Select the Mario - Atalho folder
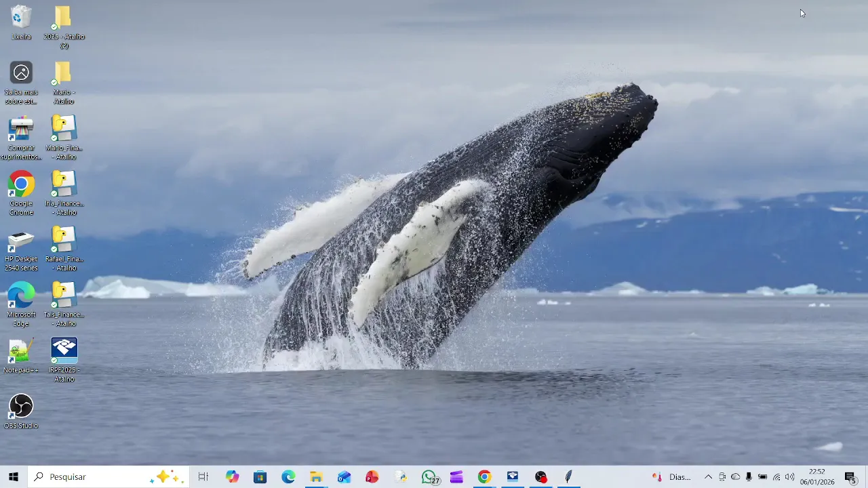Screen dimensions: 868x488 [64, 83]
